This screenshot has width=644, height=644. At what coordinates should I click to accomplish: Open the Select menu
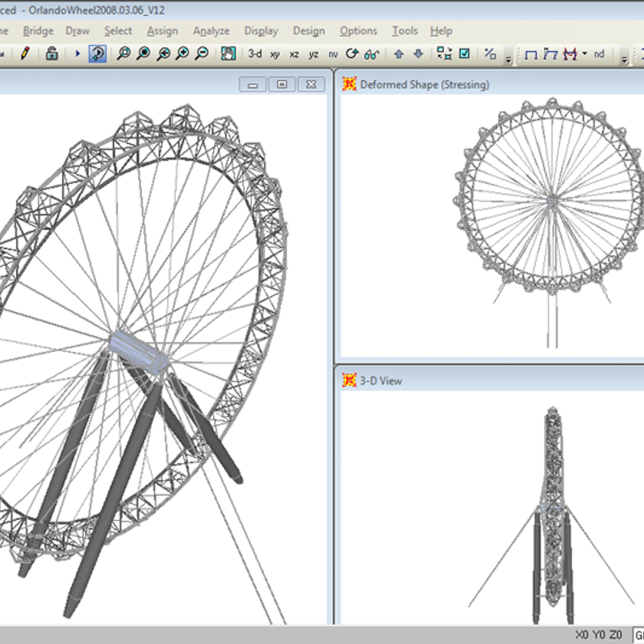point(118,31)
